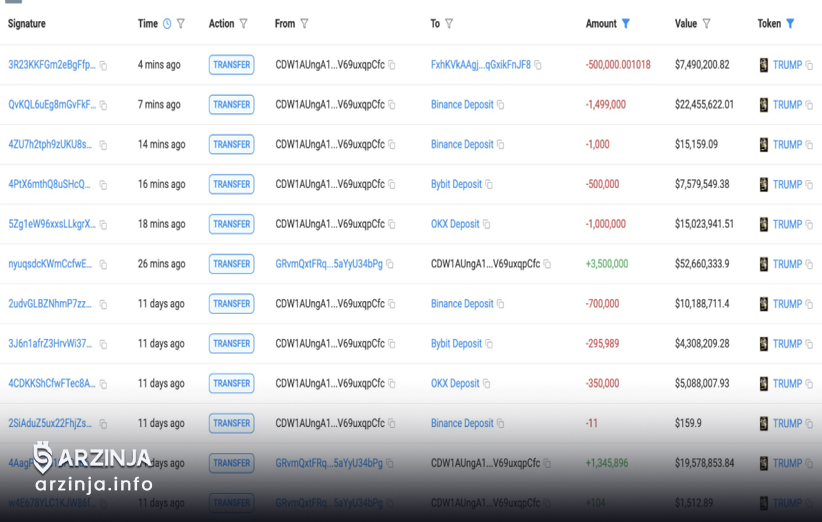Select value $15,023,941.51
The image size is (822, 522).
704,224
